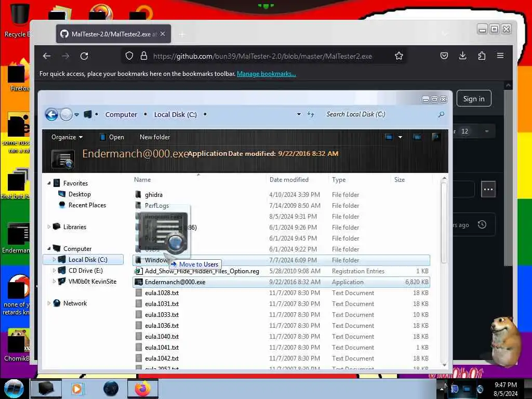Click the Explorer forward arrow button

coord(66,115)
